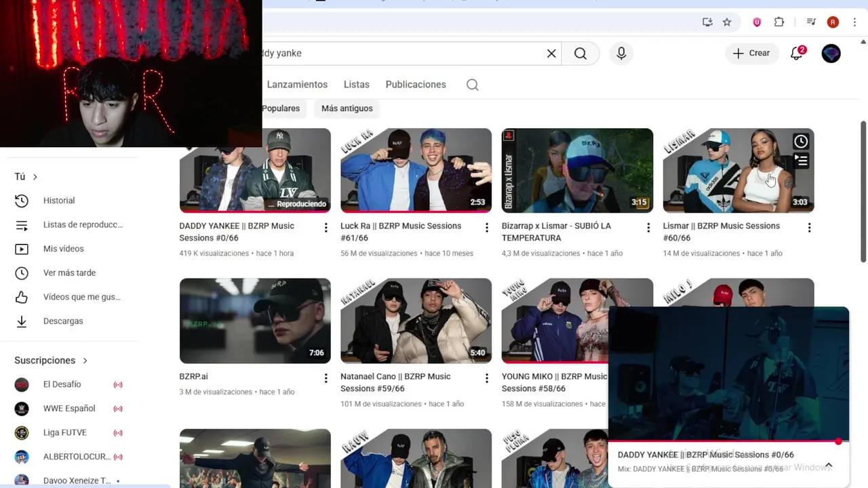This screenshot has width=868, height=488.
Task: Open the account avatar menu
Action: (x=831, y=54)
